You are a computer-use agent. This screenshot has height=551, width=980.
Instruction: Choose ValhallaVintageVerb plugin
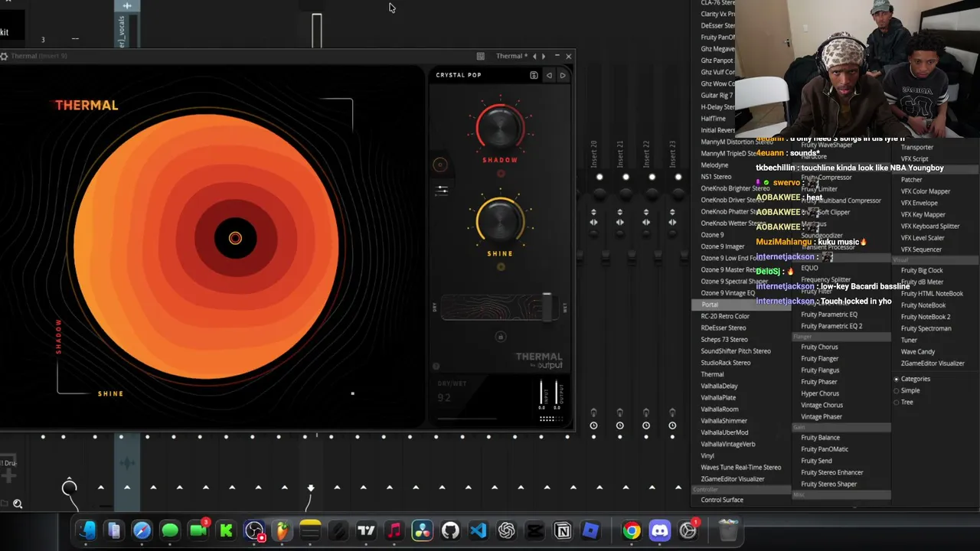point(728,444)
